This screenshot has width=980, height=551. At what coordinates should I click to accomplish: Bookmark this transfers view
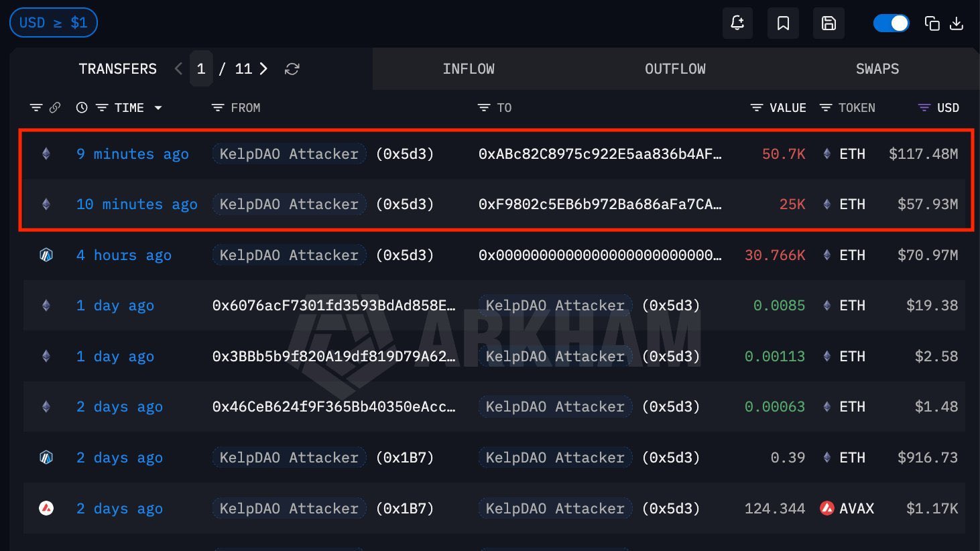(x=783, y=23)
